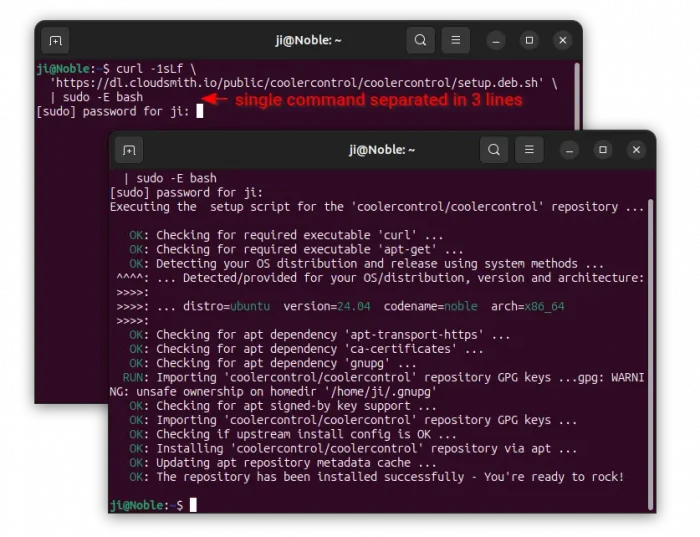
Task: Open a new tab in the back terminal window
Action: point(55,41)
